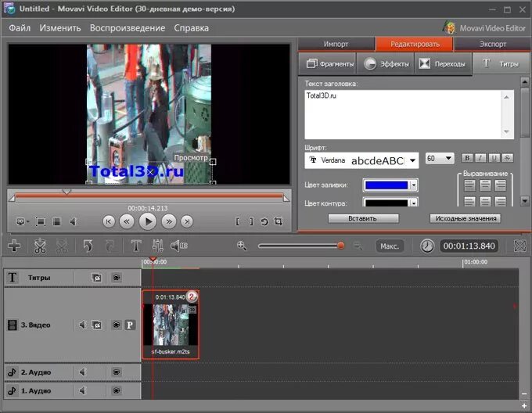Screen dimensions: 532x413
Task: Toggle bold text formatting
Action: 467,158
